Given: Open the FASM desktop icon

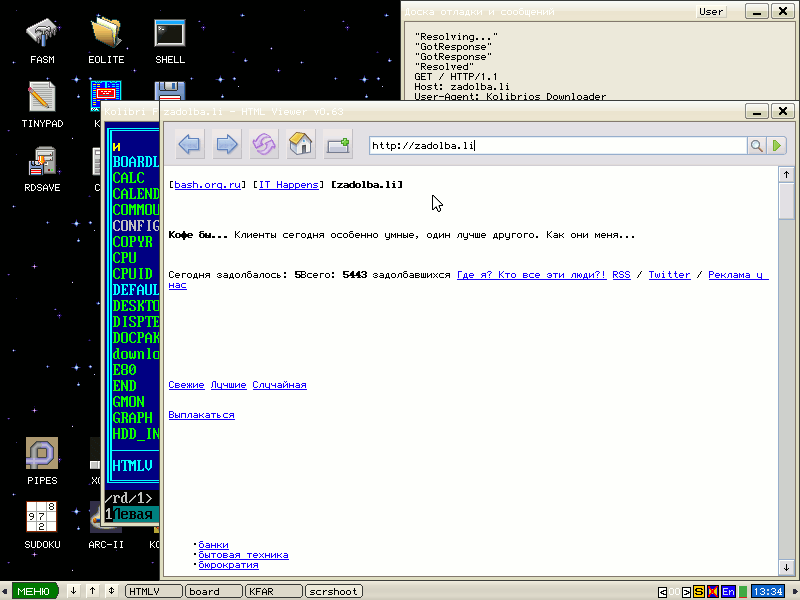Looking at the screenshot, I should point(42,40).
